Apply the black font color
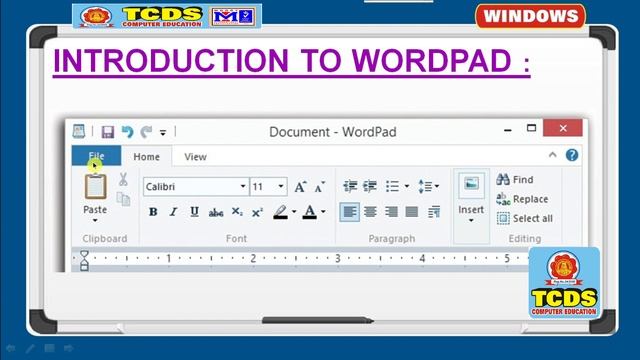 pyautogui.click(x=310, y=212)
